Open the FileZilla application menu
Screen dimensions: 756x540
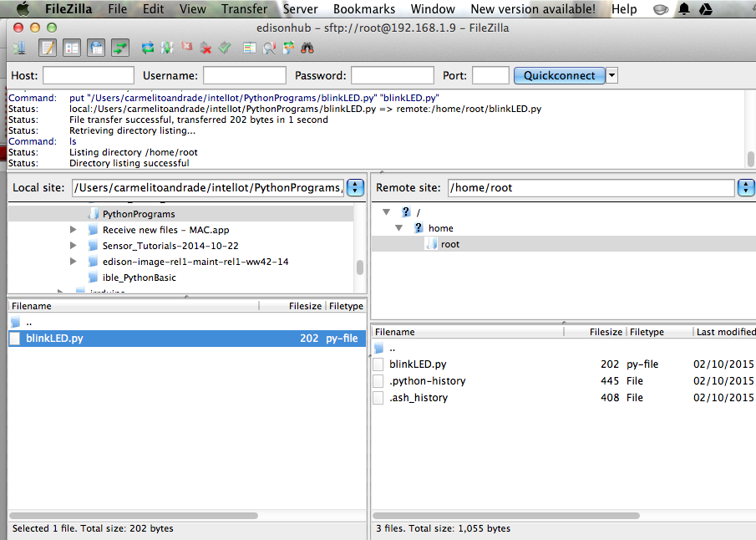(x=68, y=8)
